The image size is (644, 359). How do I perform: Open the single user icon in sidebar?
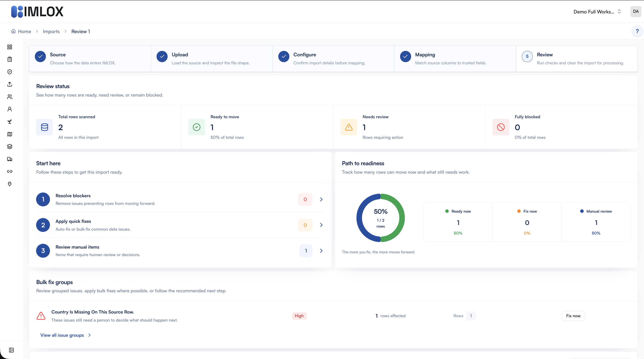point(10,109)
